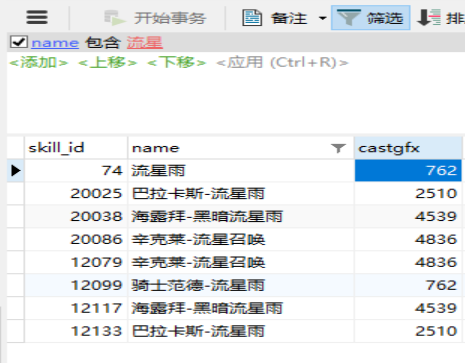The image size is (465, 363).
Task: Click the filter funnel icon in the name column
Action: pos(338,148)
